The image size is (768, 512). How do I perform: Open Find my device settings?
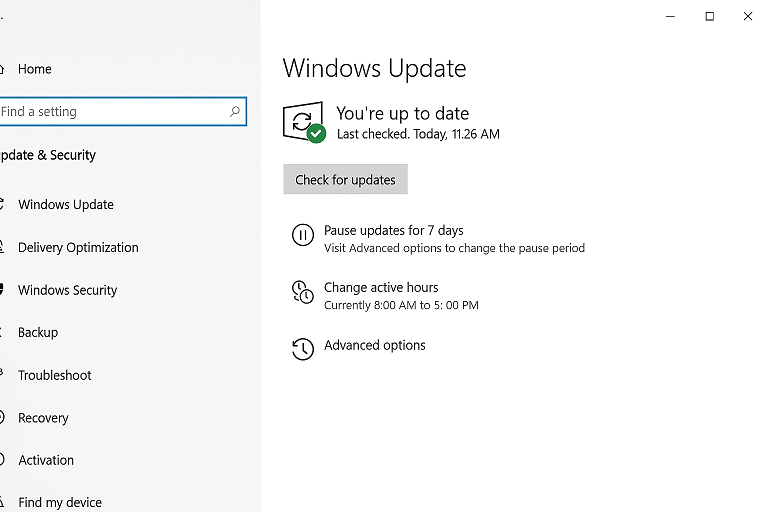[60, 503]
